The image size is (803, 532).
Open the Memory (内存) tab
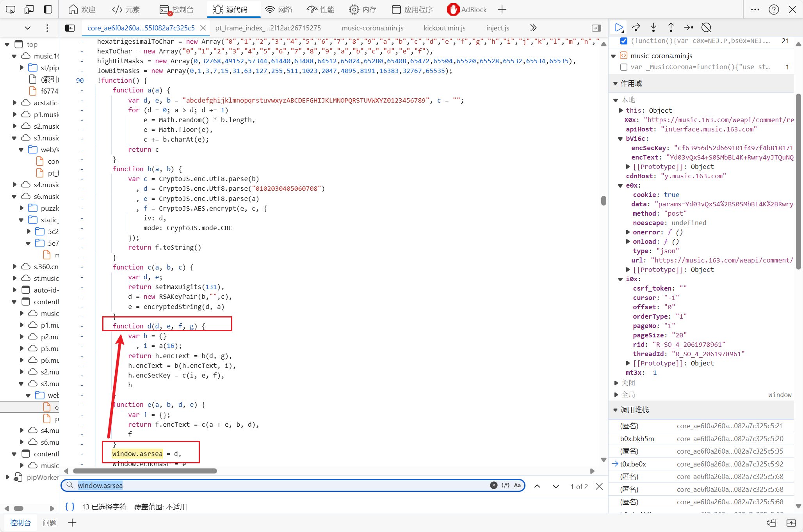tap(363, 9)
